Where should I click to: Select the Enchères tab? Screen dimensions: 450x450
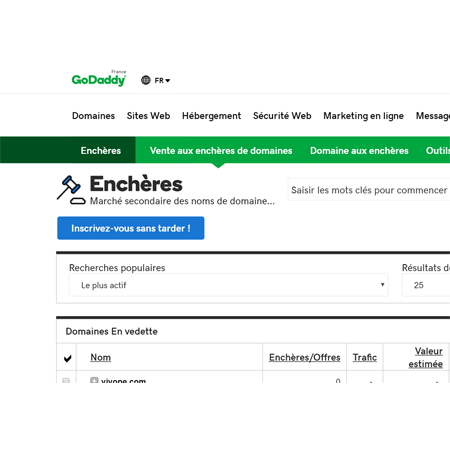[x=101, y=150]
